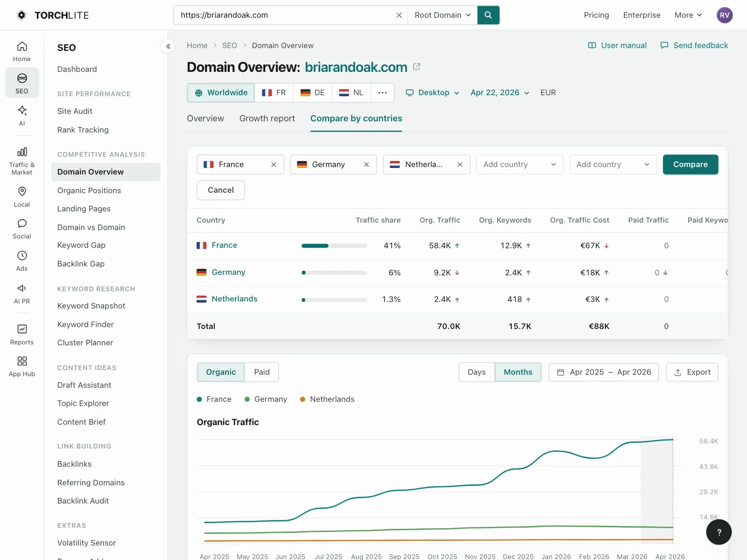Click Send feedback link

point(694,45)
